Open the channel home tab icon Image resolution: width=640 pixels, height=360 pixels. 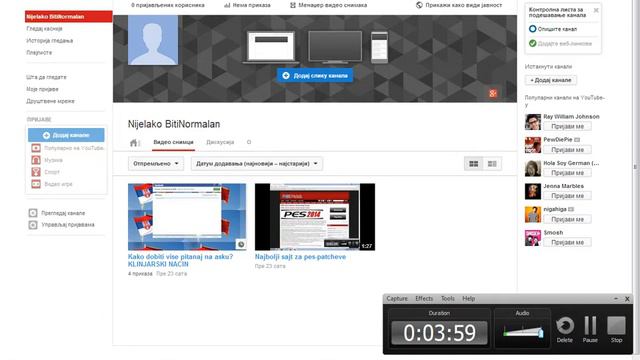click(133, 142)
